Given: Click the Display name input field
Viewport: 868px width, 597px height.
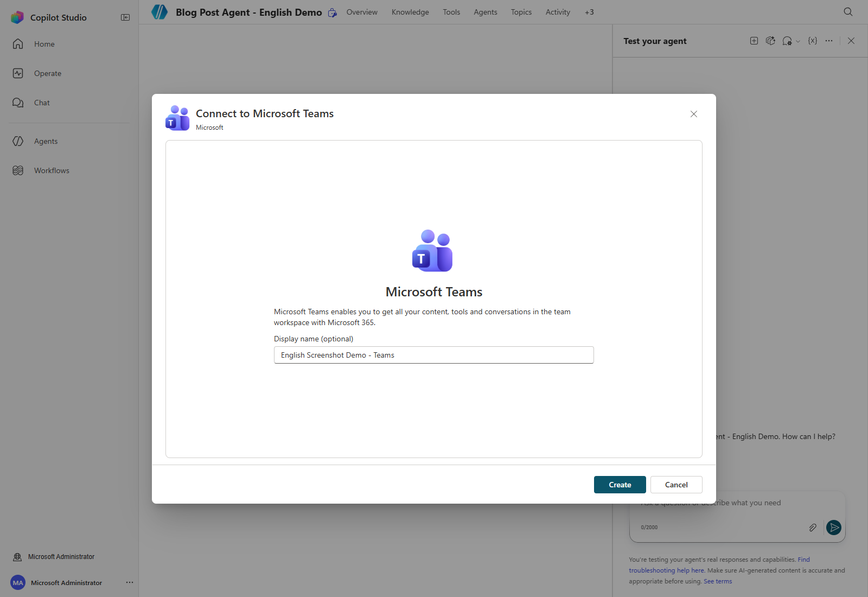Looking at the screenshot, I should tap(434, 355).
